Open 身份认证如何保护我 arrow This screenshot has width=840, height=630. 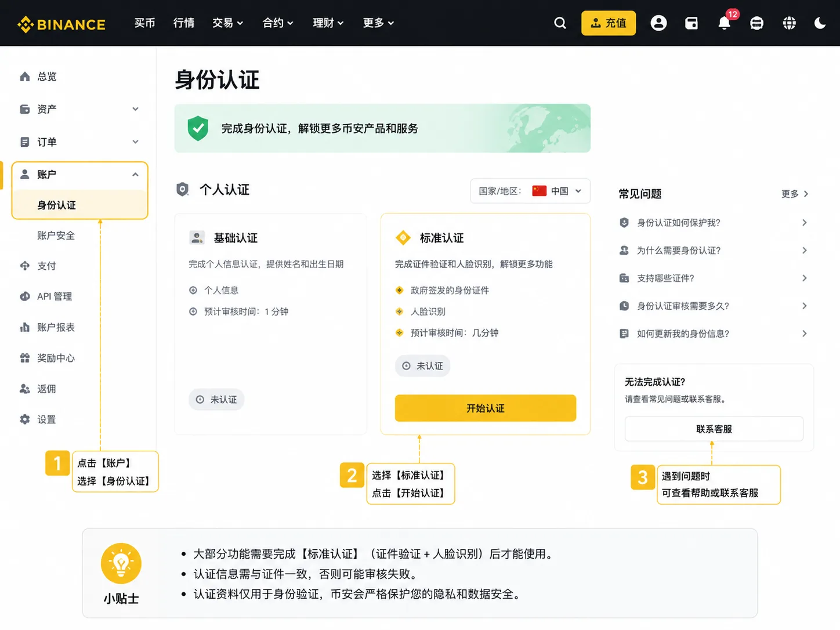[805, 223]
